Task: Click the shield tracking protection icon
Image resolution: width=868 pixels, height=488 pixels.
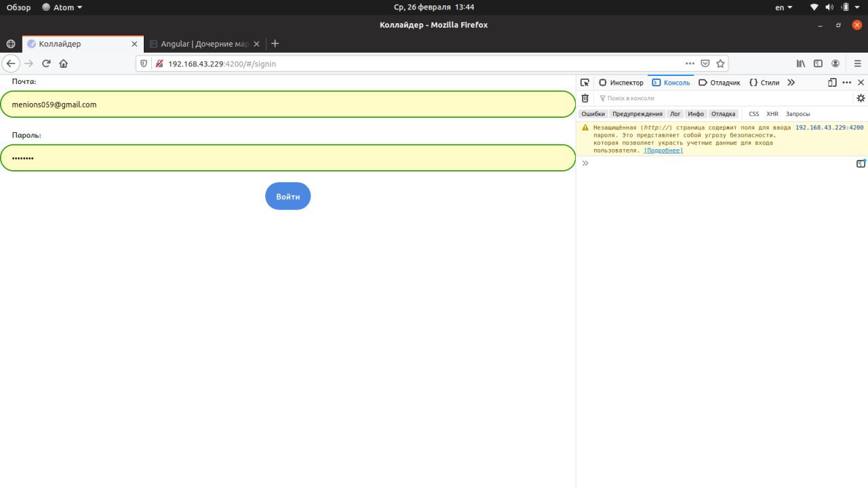Action: (144, 64)
